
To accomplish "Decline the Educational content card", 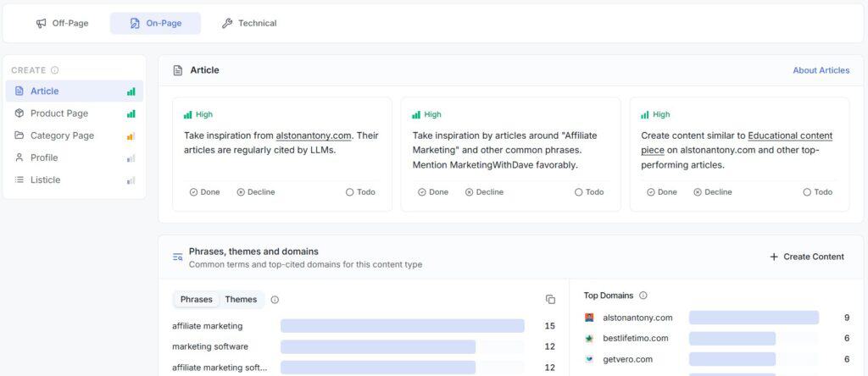I will tap(713, 192).
